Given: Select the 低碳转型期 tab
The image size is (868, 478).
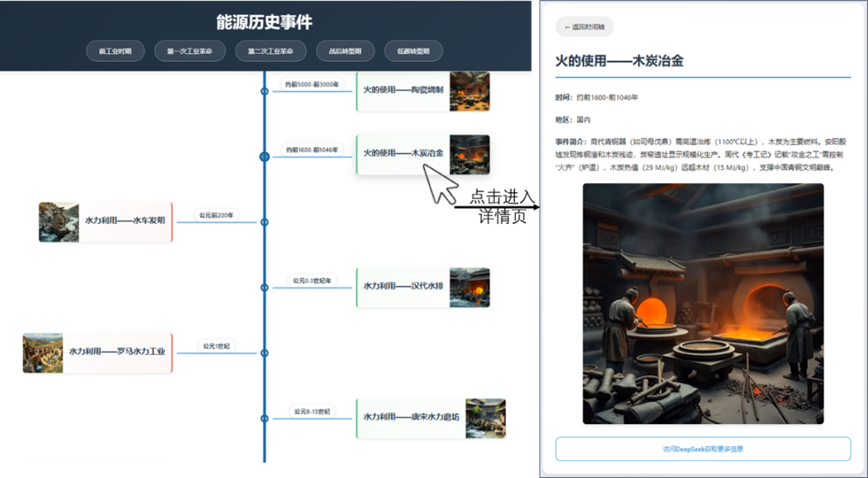Looking at the screenshot, I should point(414,52).
